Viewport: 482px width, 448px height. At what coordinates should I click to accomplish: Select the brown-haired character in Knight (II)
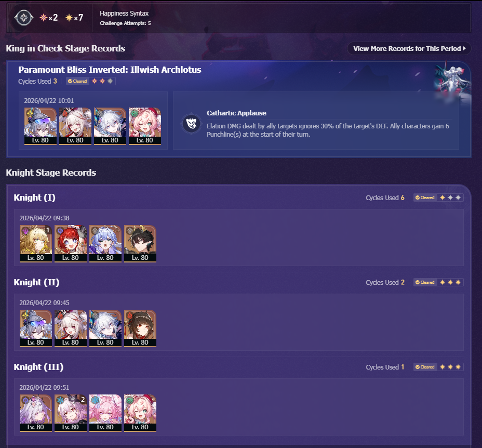click(x=140, y=328)
